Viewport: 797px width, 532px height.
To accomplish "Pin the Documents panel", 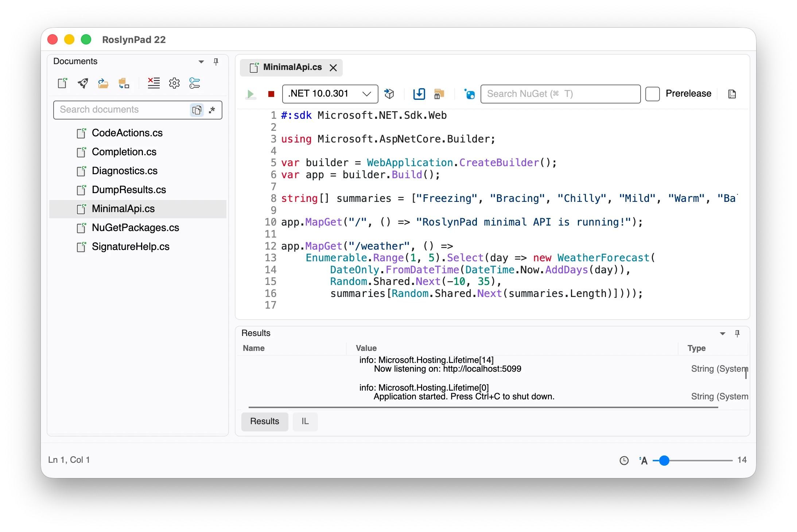I will (x=216, y=62).
